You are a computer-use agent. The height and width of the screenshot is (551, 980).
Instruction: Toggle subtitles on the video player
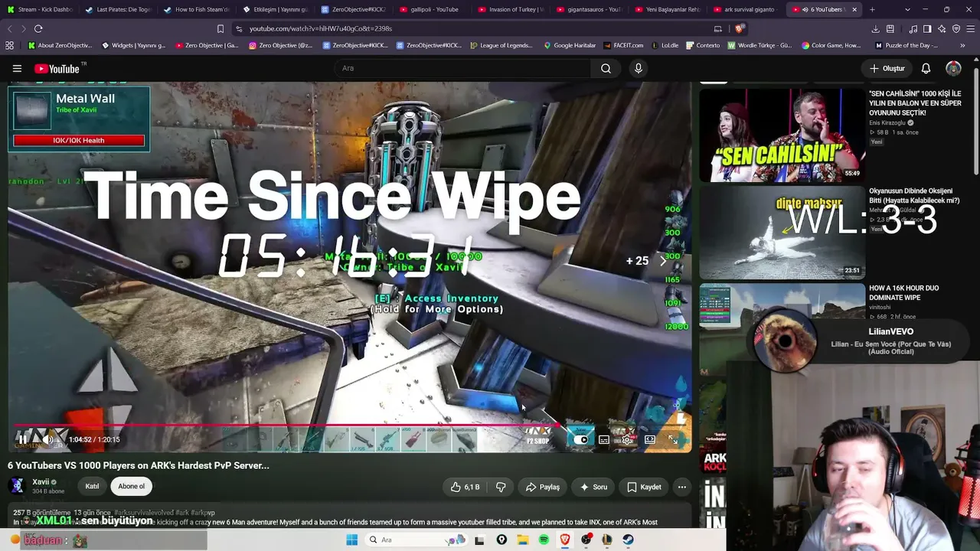click(604, 439)
